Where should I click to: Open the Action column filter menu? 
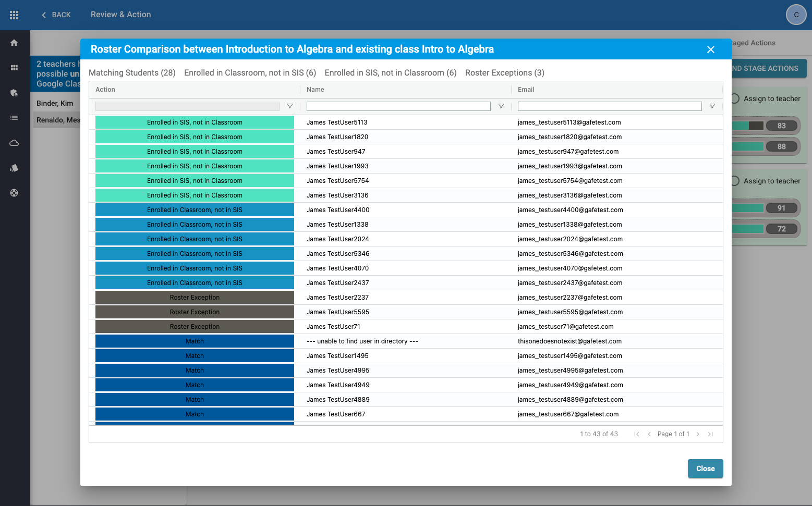tap(290, 106)
